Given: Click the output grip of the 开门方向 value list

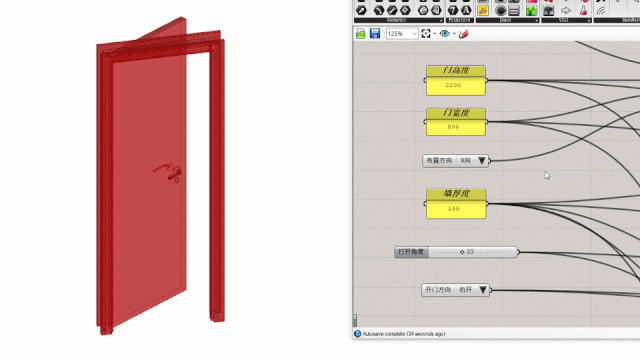Looking at the screenshot, I should pyautogui.click(x=491, y=290).
